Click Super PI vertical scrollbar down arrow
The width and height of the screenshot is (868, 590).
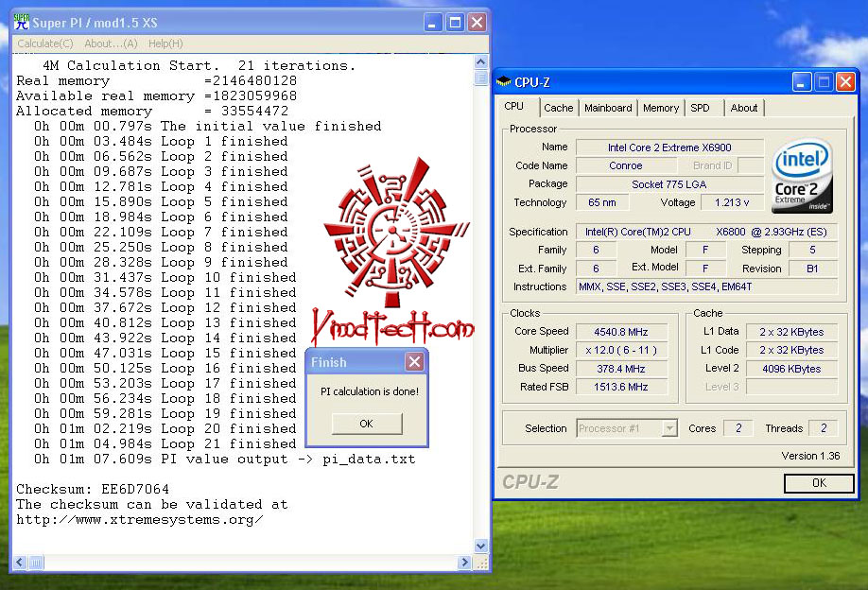(480, 546)
